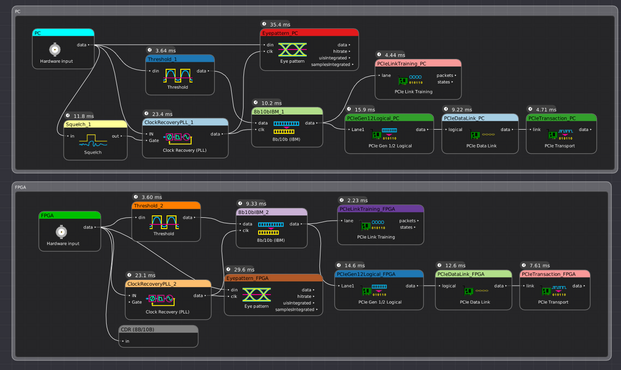Click the FPGA group frame label

(21, 187)
